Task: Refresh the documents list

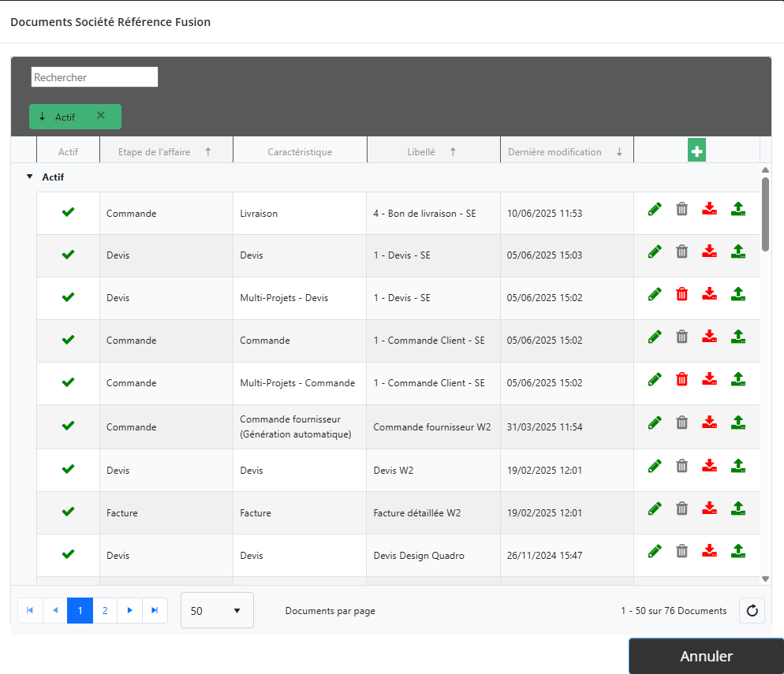Action: tap(752, 611)
